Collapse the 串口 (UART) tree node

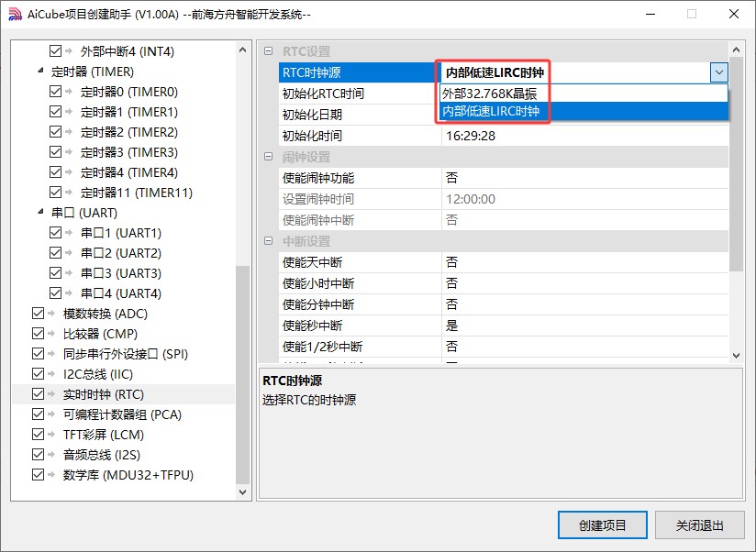(x=41, y=213)
